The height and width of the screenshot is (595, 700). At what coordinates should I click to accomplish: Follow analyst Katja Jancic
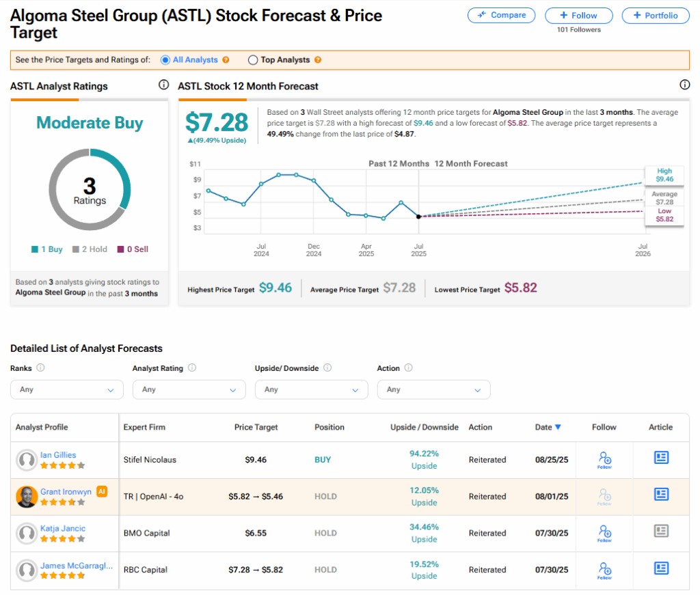tap(604, 532)
